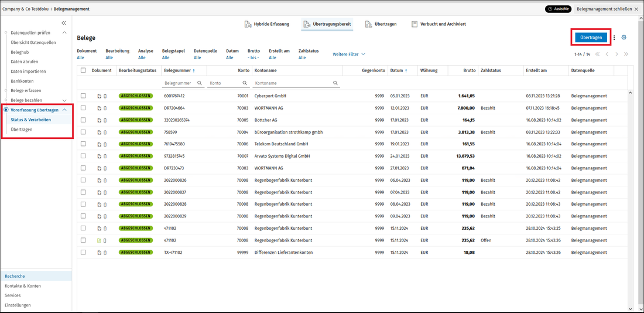Screen dimensions: 644x313
Task: Open document icon for Cyberport GmbH row
Action: point(100,96)
